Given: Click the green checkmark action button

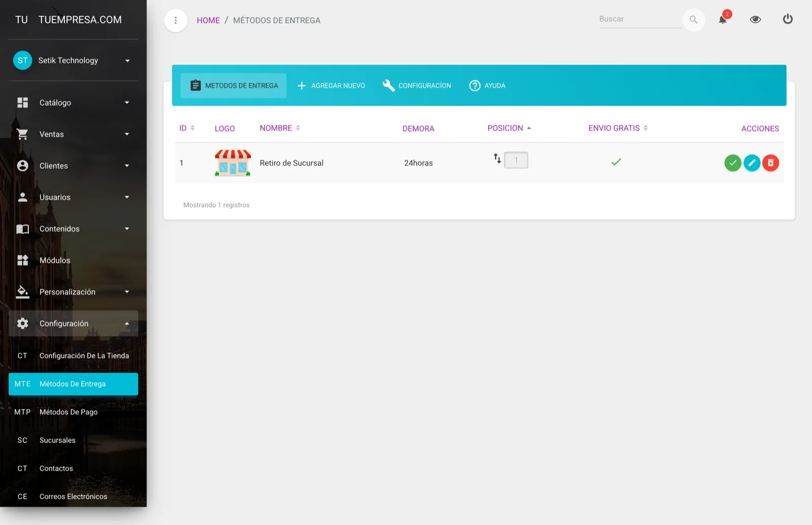Looking at the screenshot, I should click(732, 163).
